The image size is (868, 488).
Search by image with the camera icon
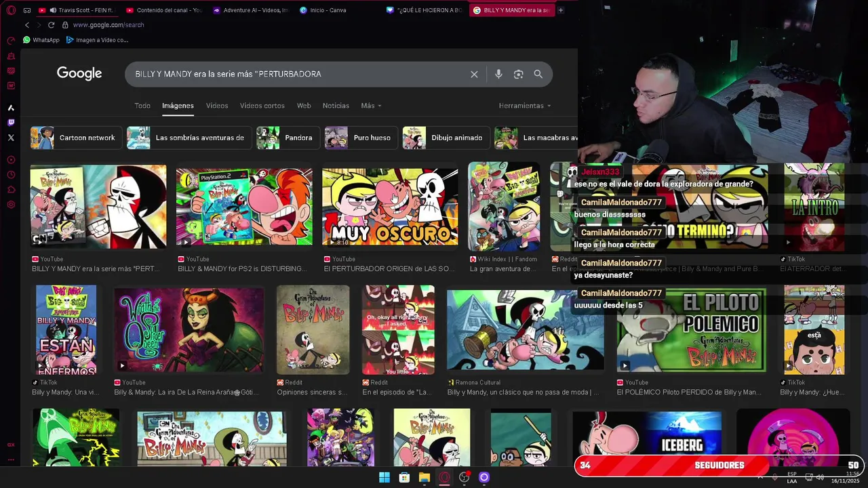(x=518, y=74)
